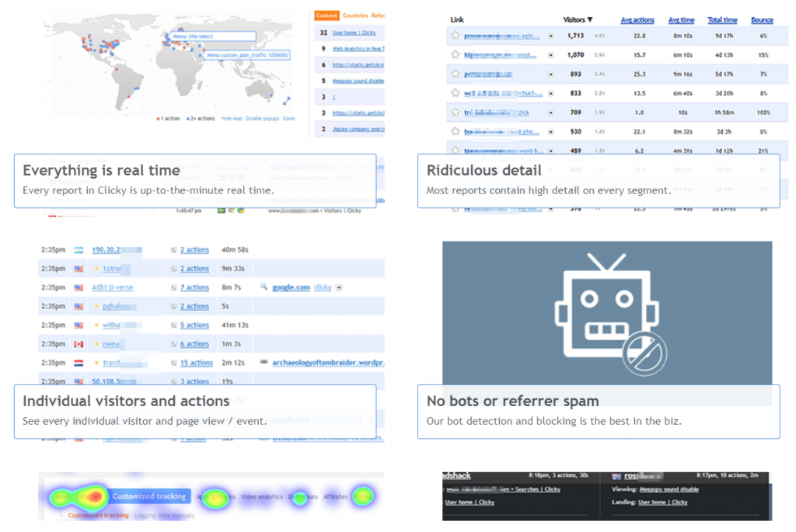This screenshot has width=796, height=532.
Task: Star the link row with 530 visitors
Action: click(x=456, y=131)
